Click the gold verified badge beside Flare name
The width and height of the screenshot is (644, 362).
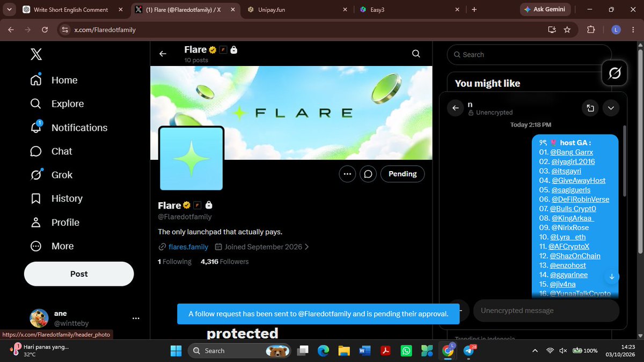point(187,205)
